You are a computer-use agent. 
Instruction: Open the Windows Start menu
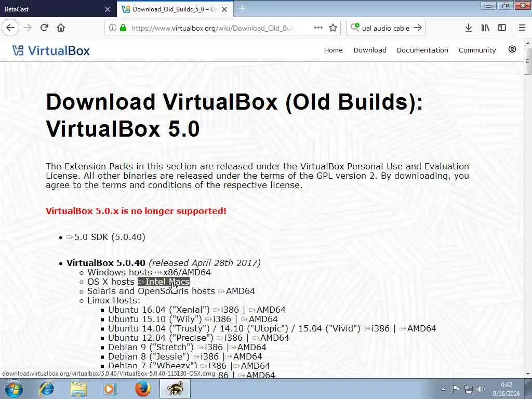point(14,389)
